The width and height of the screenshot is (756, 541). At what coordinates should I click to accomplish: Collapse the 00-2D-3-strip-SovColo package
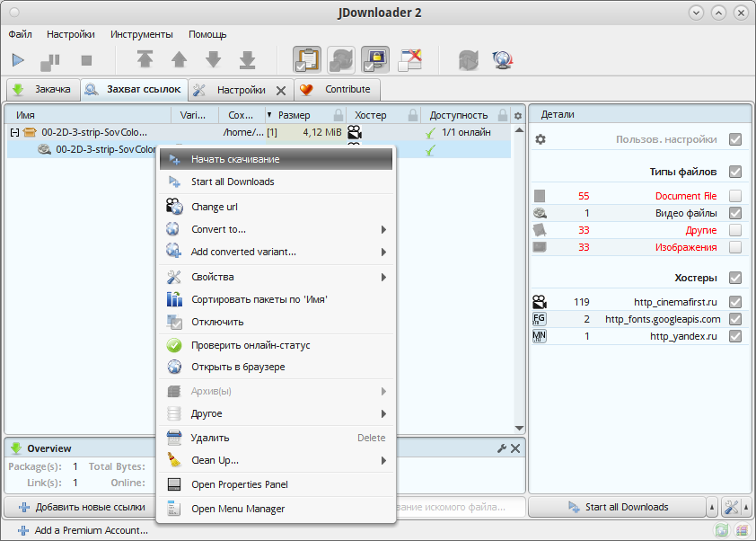pos(14,132)
